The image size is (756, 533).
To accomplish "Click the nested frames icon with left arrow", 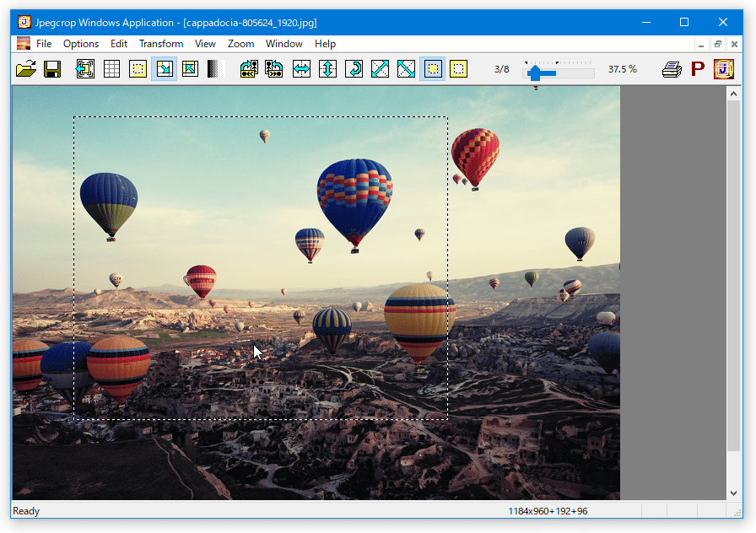I will (x=85, y=69).
